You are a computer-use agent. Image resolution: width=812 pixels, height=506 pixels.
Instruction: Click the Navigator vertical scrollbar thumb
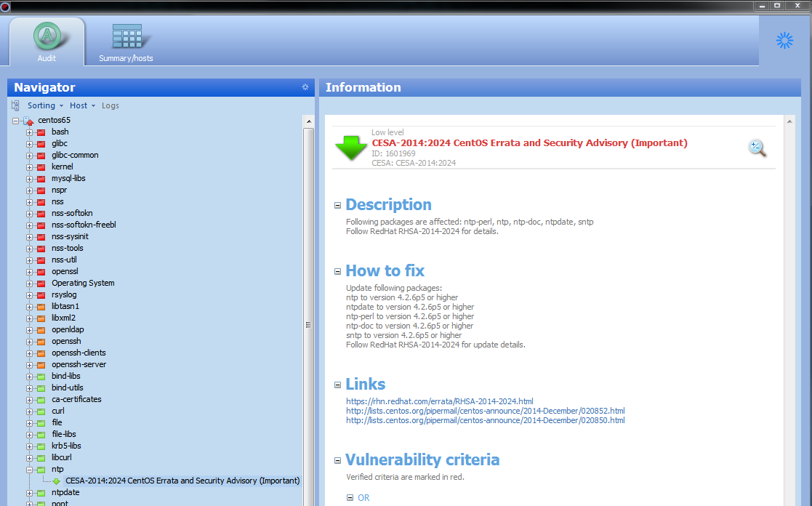point(309,324)
